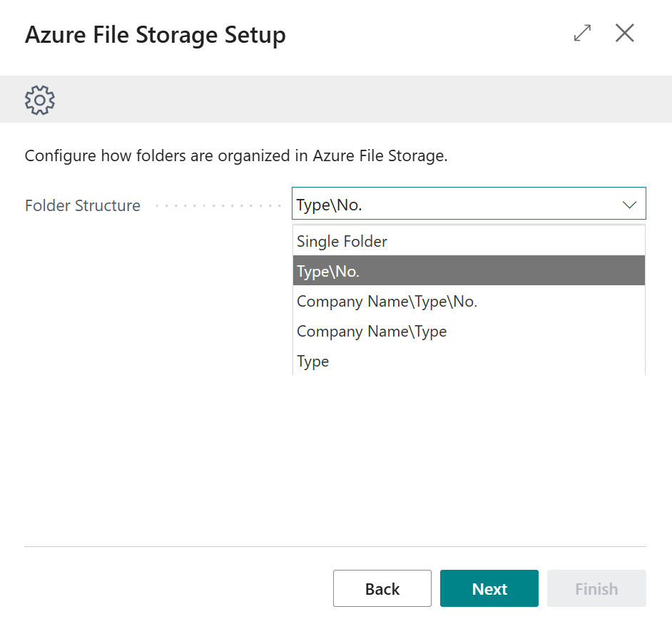The width and height of the screenshot is (672, 629).
Task: Click the grey banner beside the gear
Action: tap(357, 100)
